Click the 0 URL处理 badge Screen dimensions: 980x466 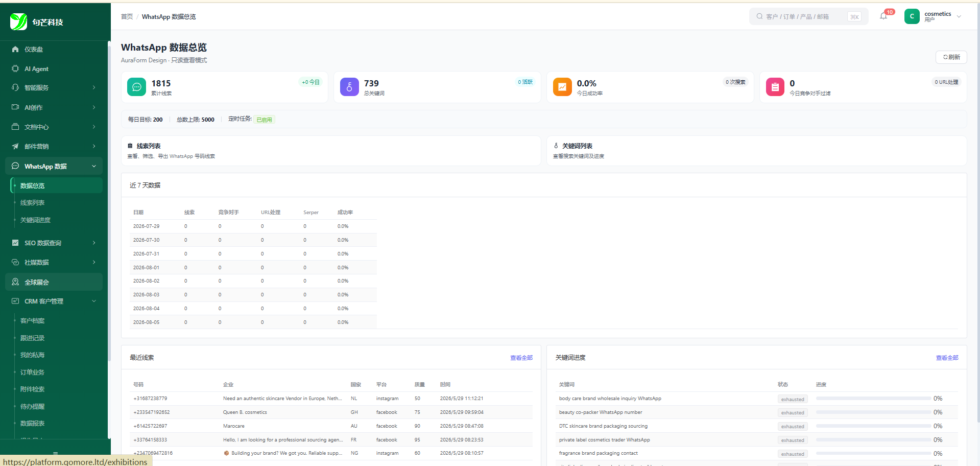(946, 82)
